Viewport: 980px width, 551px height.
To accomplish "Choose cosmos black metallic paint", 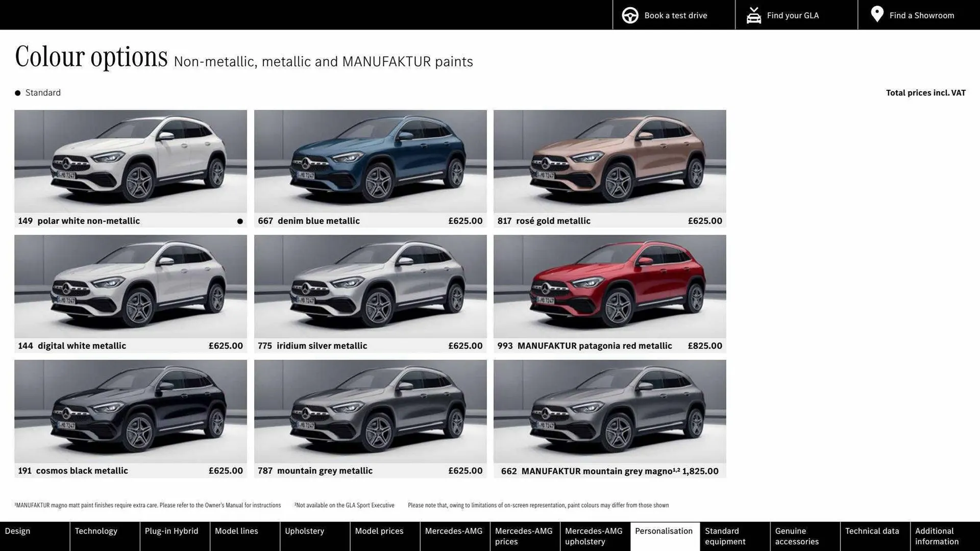I will tap(130, 411).
